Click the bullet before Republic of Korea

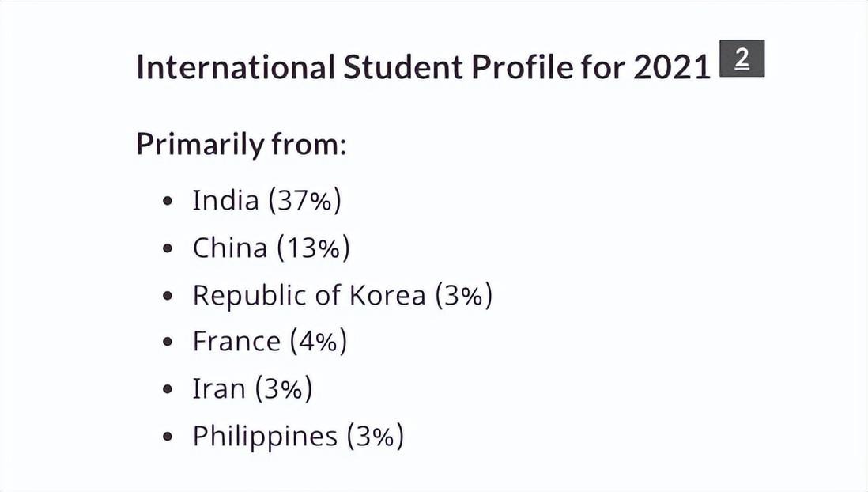point(168,295)
